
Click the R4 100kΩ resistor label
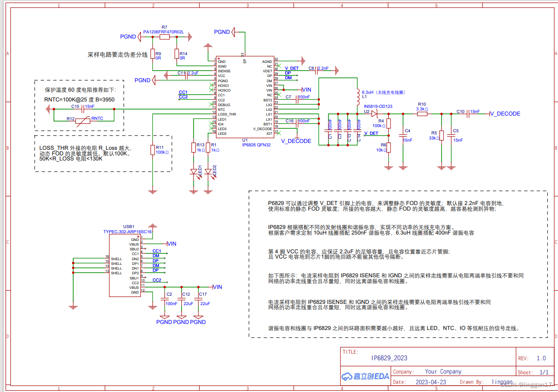tap(379, 123)
